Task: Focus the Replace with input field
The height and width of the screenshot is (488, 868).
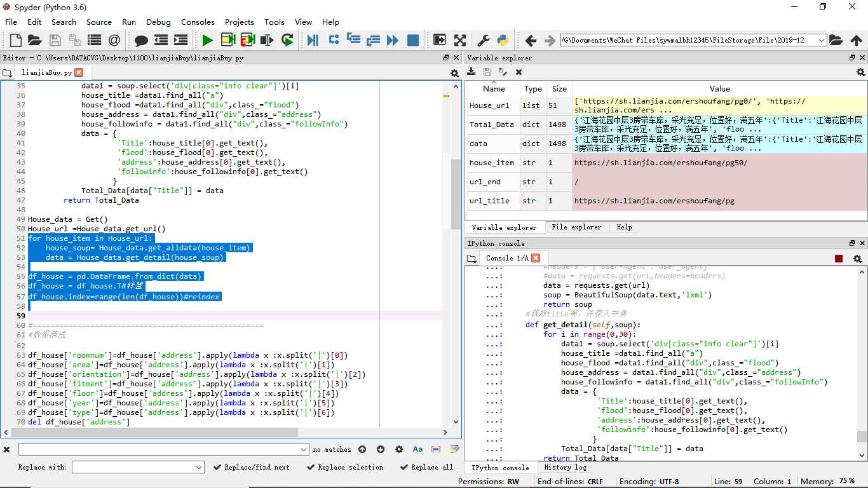Action: point(138,467)
